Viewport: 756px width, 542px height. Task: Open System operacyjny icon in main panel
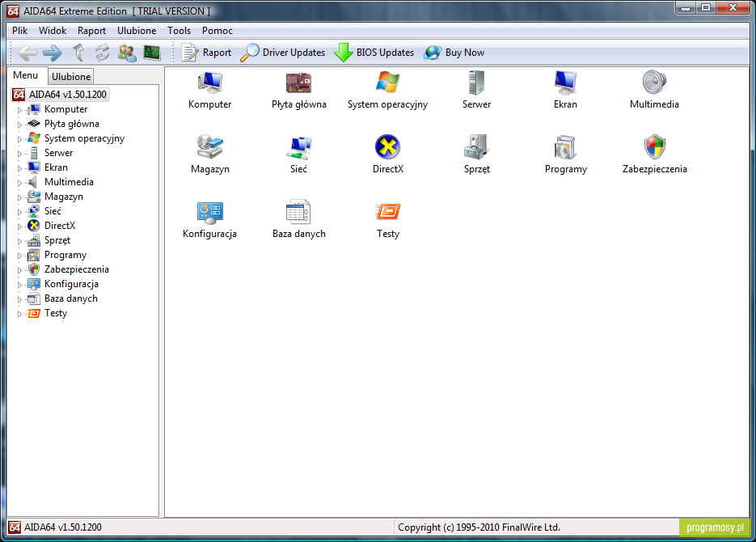click(x=387, y=83)
